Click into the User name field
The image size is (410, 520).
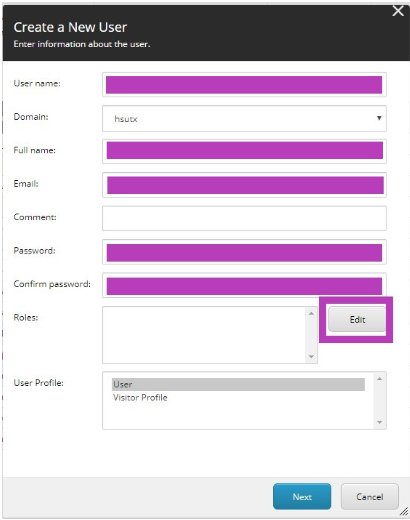[244, 85]
